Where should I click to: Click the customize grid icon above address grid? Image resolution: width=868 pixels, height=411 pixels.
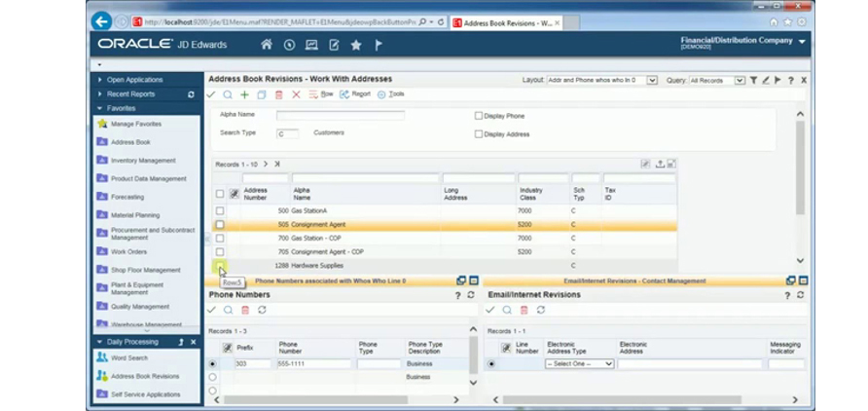point(645,164)
